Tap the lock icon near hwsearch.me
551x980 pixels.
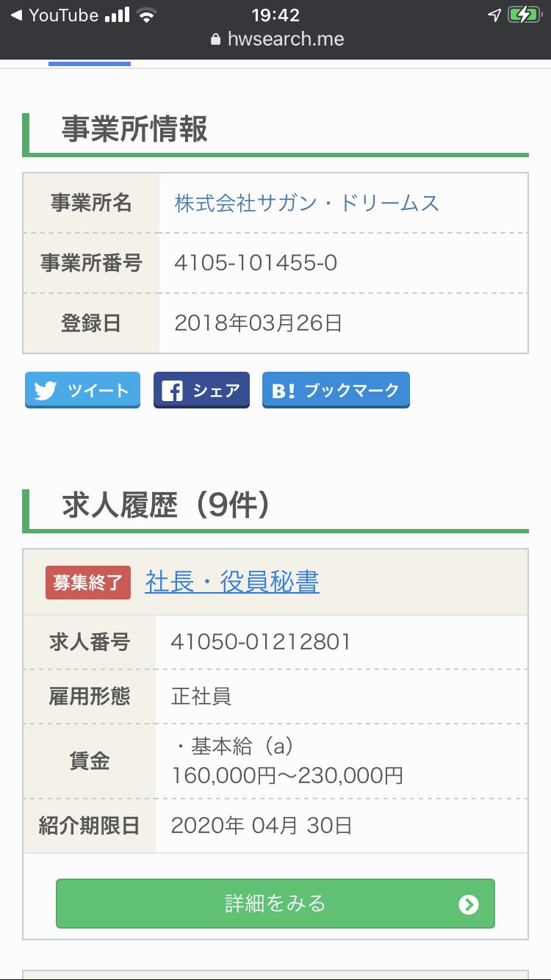[x=215, y=40]
